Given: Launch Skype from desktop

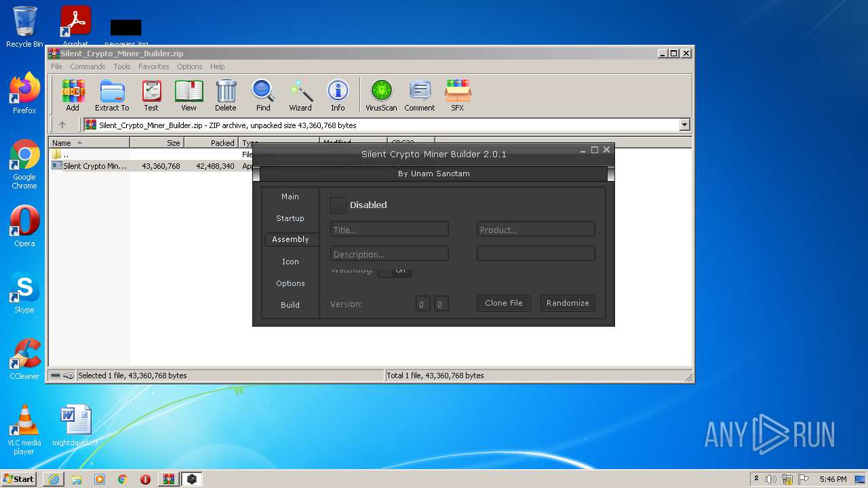Looking at the screenshot, I should click(24, 293).
